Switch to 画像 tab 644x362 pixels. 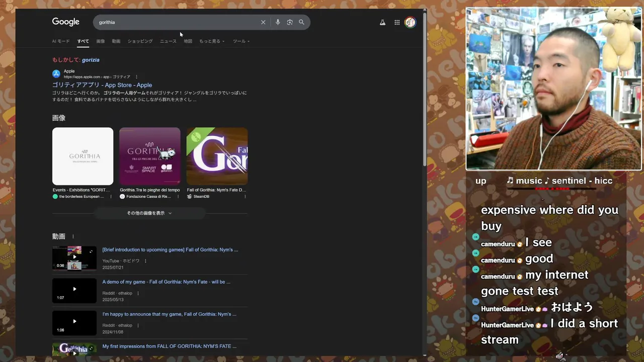(x=101, y=41)
